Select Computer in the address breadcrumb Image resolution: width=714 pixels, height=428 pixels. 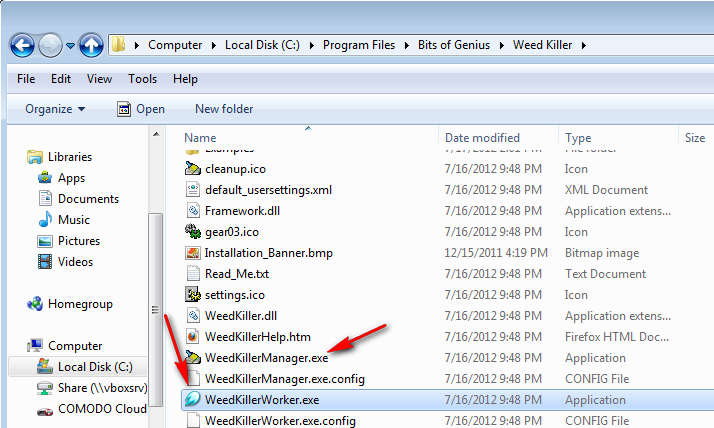(175, 45)
